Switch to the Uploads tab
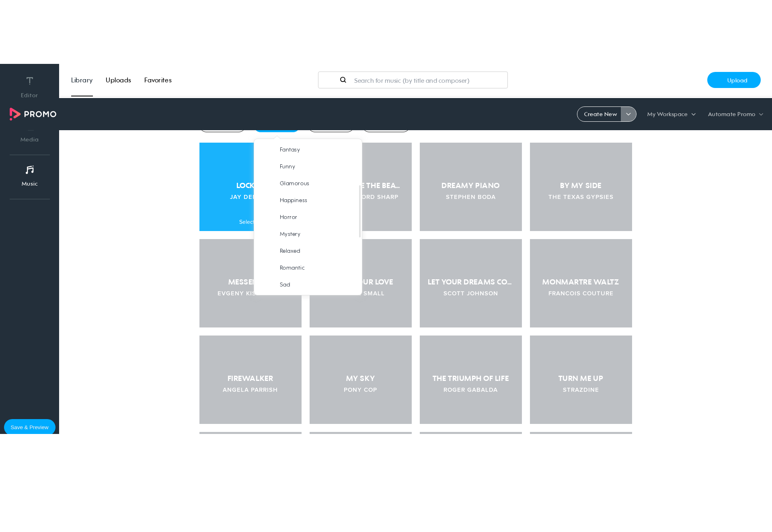 [x=118, y=80]
